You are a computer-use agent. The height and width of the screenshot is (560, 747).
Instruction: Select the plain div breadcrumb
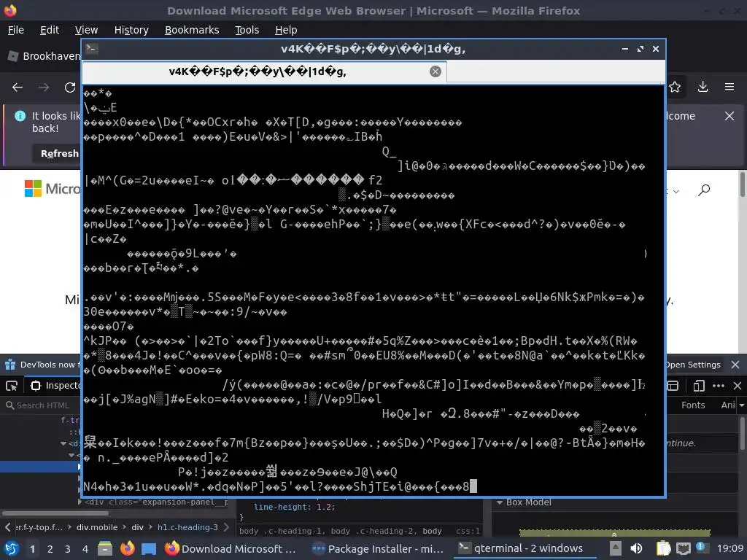coord(138,528)
